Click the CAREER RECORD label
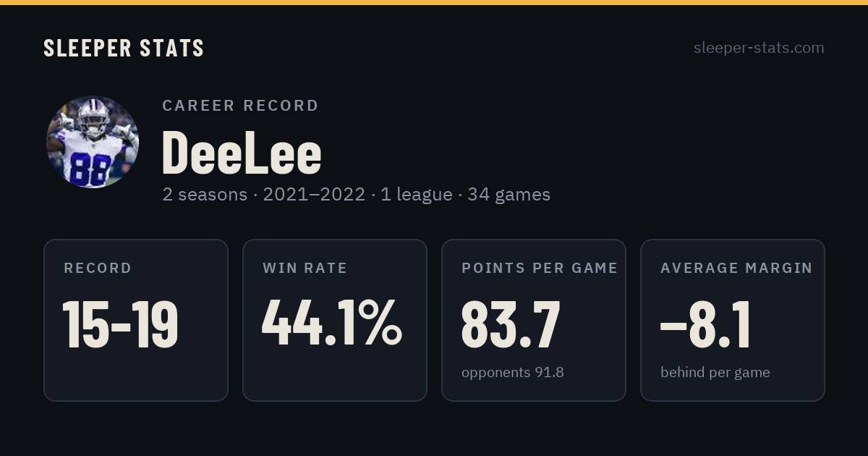Screen dimensions: 868x456 tap(240, 106)
